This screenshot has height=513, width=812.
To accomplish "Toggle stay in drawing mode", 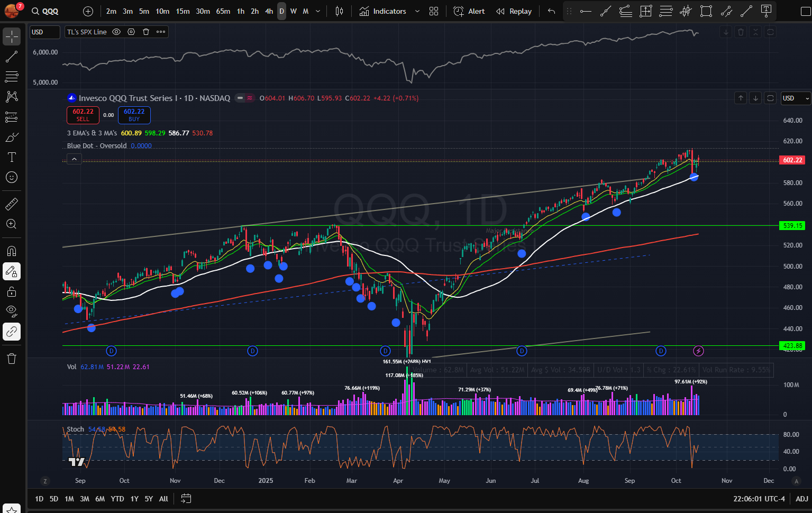I will (12, 272).
